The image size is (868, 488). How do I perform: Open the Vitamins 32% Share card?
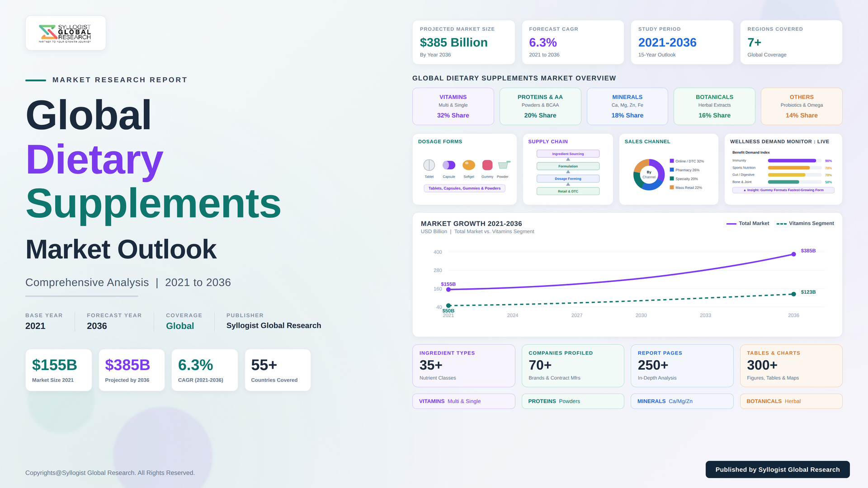point(453,107)
